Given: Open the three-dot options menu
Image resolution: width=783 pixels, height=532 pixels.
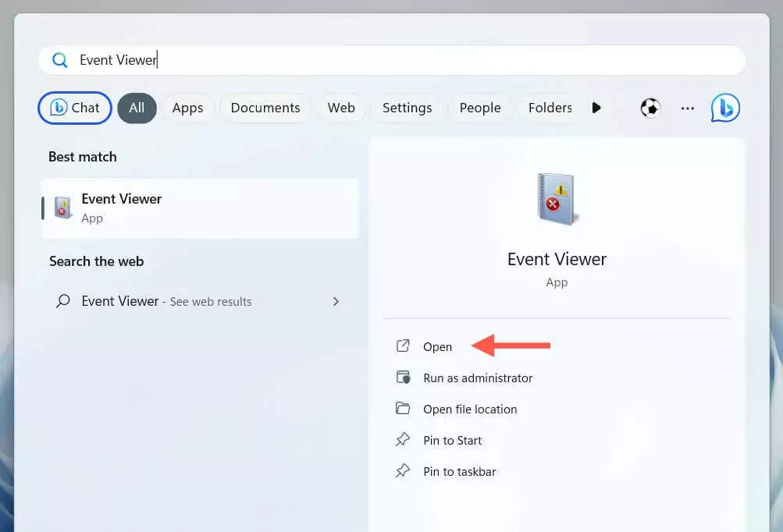Looking at the screenshot, I should (688, 108).
